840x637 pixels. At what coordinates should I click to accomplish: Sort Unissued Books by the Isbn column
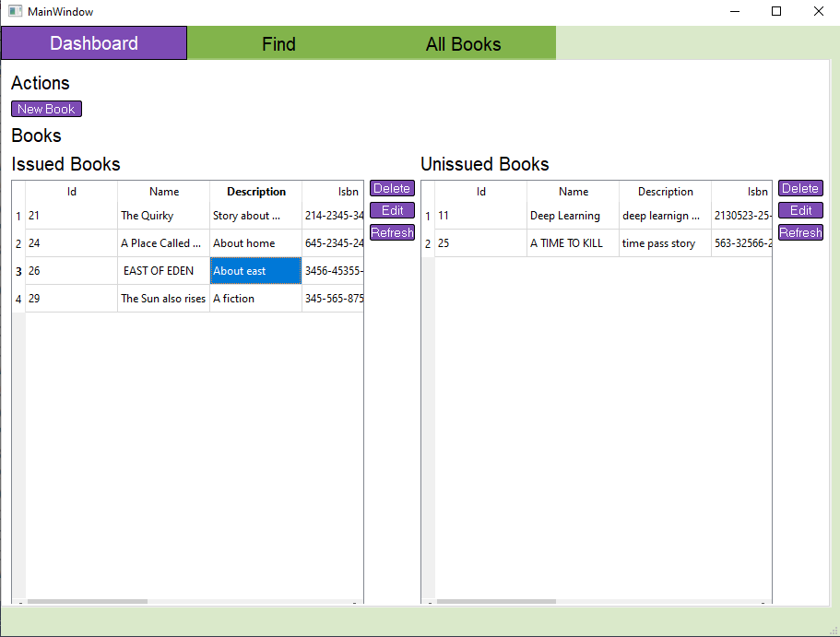coord(756,192)
